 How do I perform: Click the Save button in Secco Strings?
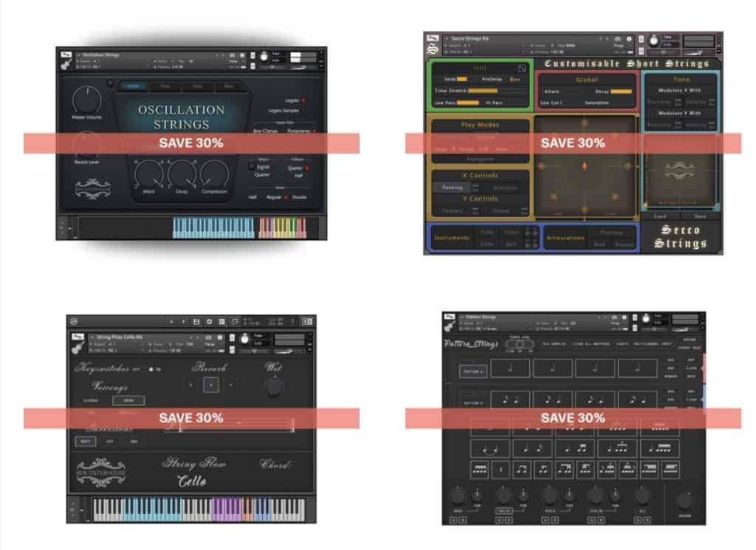click(x=700, y=216)
